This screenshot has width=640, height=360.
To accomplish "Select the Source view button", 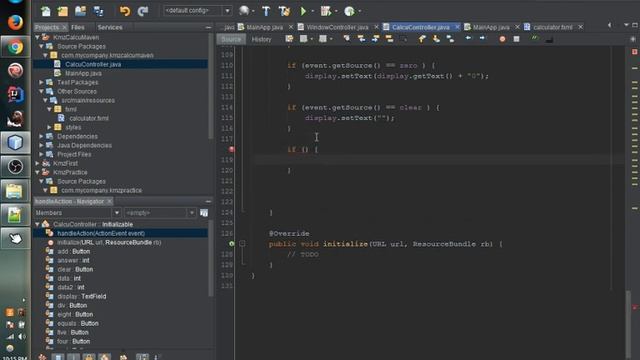I will click(231, 39).
